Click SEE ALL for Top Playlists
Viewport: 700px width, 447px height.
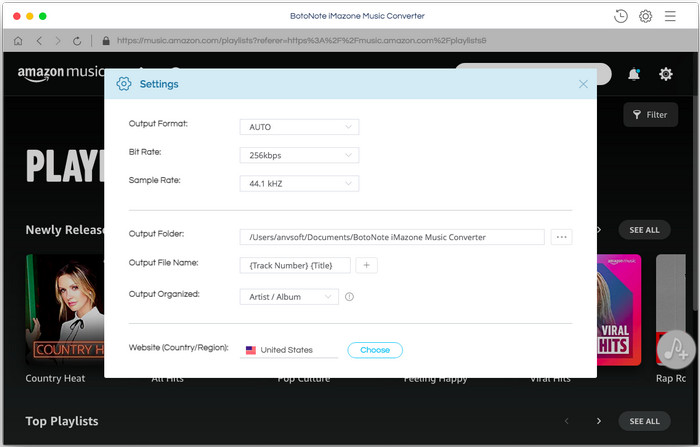tap(644, 421)
